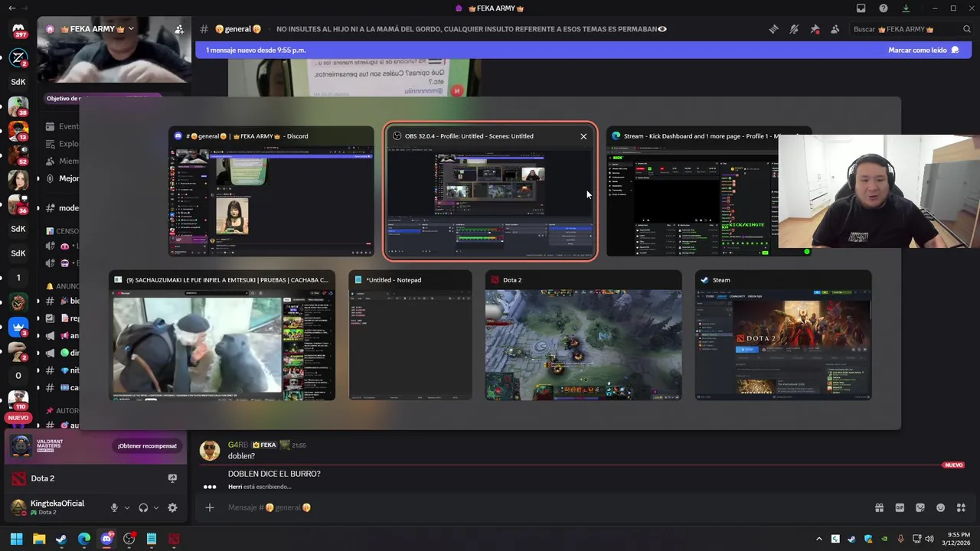Open the gift Nitro icon
Viewport: 980px width, 551px height.
click(x=879, y=507)
